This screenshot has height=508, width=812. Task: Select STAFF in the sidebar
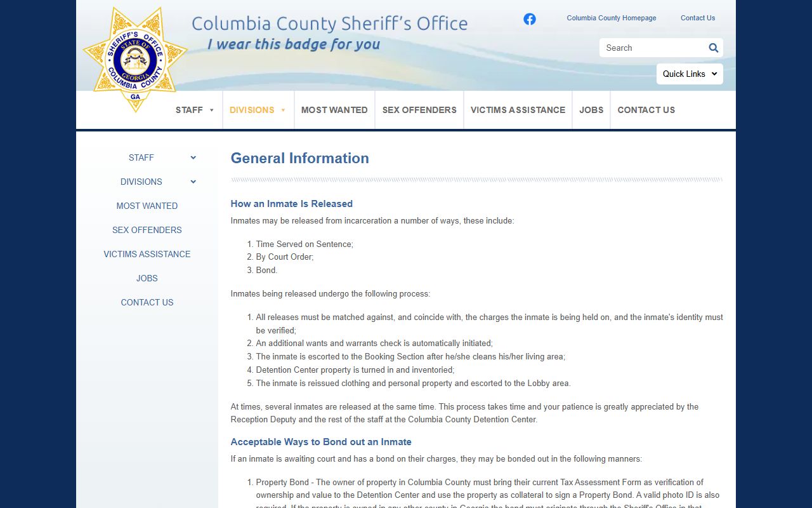coord(141,157)
